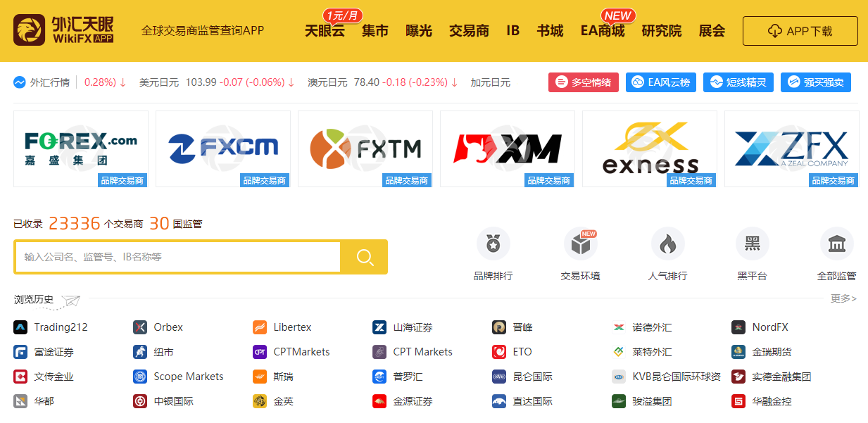Open the XM broker card

click(x=508, y=149)
